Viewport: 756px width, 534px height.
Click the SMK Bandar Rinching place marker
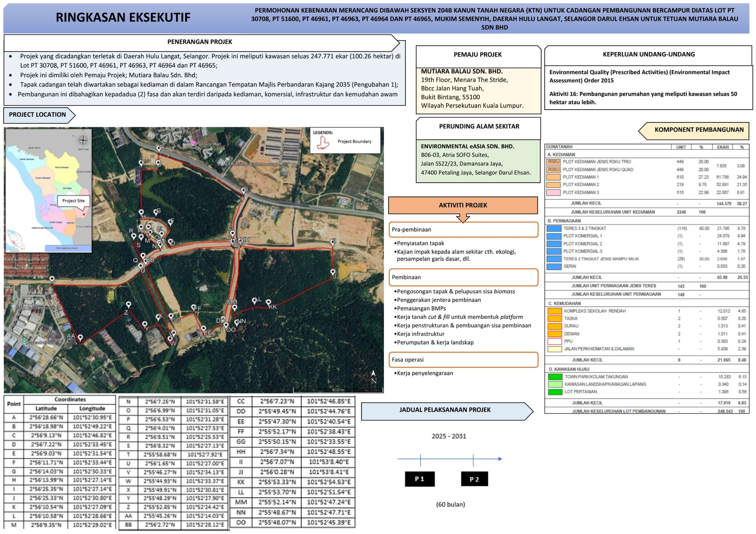pos(13,307)
